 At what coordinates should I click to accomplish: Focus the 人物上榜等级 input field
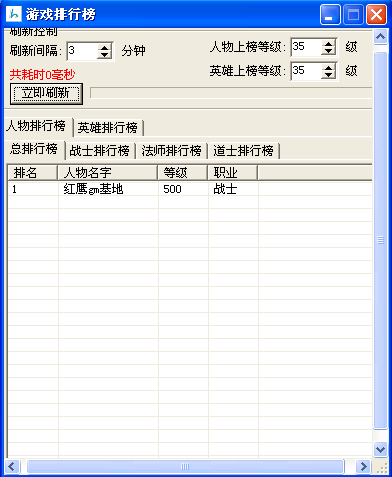306,47
